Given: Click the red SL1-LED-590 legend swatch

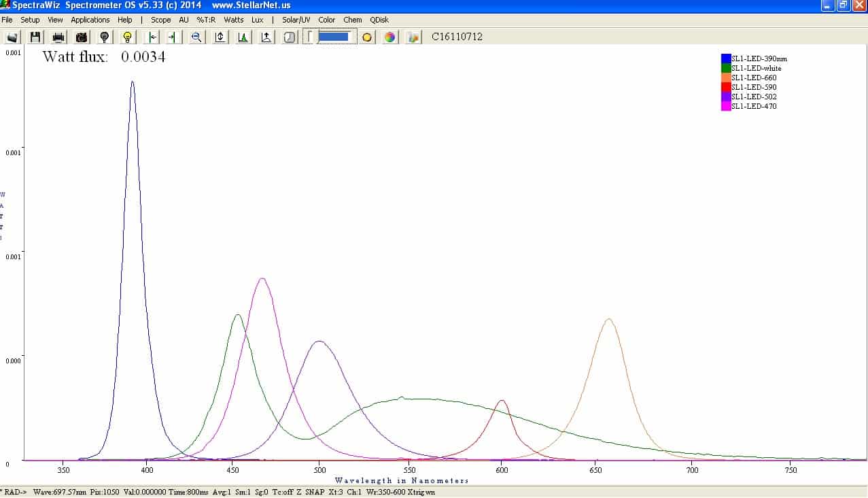Looking at the screenshot, I should (x=726, y=87).
